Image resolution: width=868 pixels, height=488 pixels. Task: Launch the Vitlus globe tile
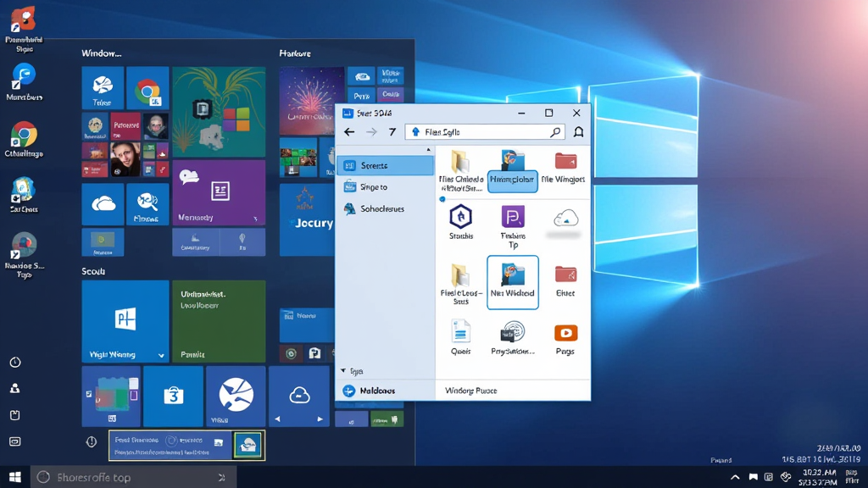tap(236, 396)
